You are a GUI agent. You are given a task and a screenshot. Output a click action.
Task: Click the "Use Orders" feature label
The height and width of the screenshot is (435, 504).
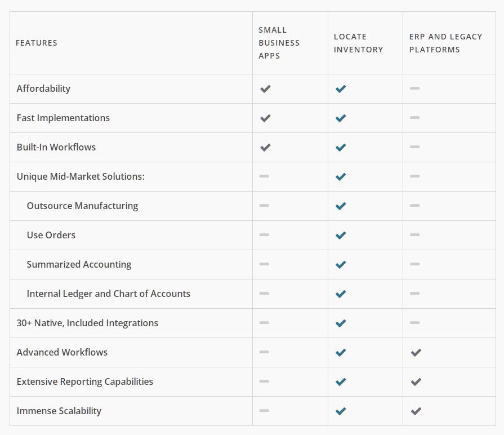[x=51, y=235]
